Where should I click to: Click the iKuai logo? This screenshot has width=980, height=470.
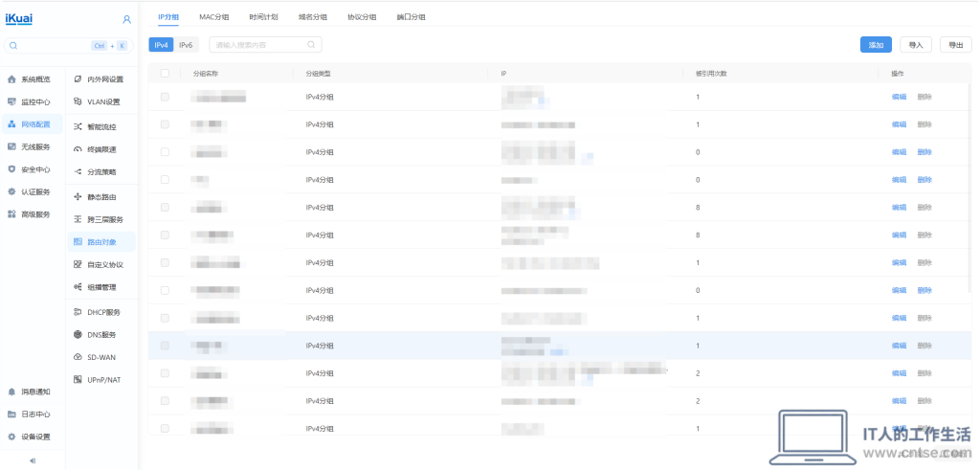pyautogui.click(x=19, y=19)
